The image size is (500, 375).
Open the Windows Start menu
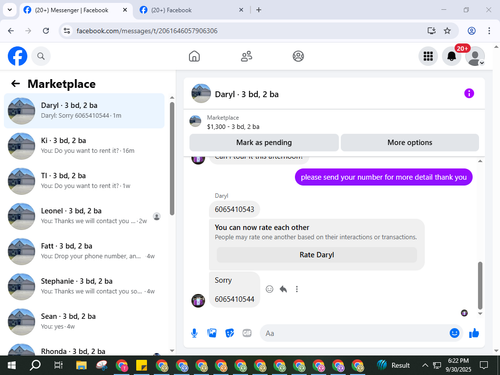tap(11, 365)
